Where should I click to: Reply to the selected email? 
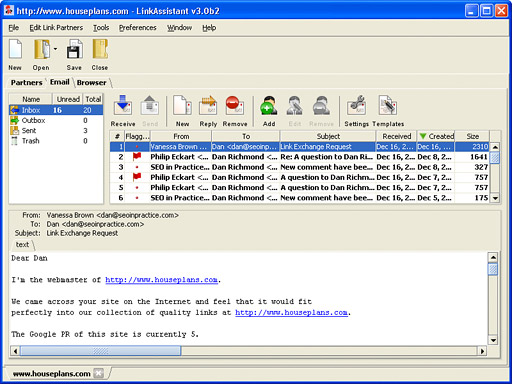pyautogui.click(x=208, y=106)
